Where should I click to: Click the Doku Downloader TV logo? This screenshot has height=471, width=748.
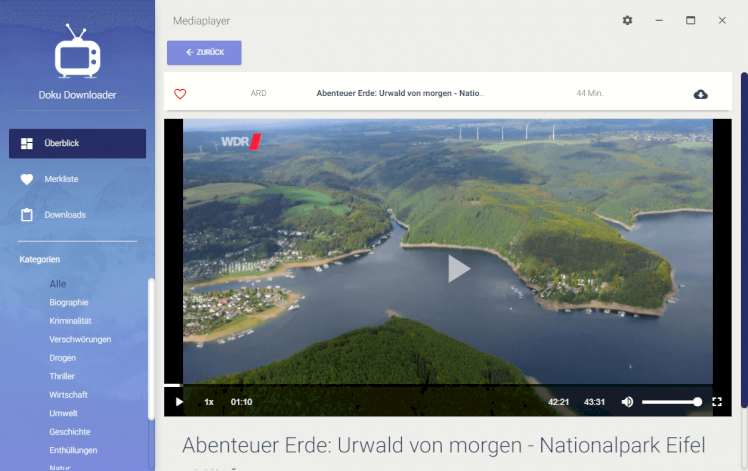(x=77, y=50)
